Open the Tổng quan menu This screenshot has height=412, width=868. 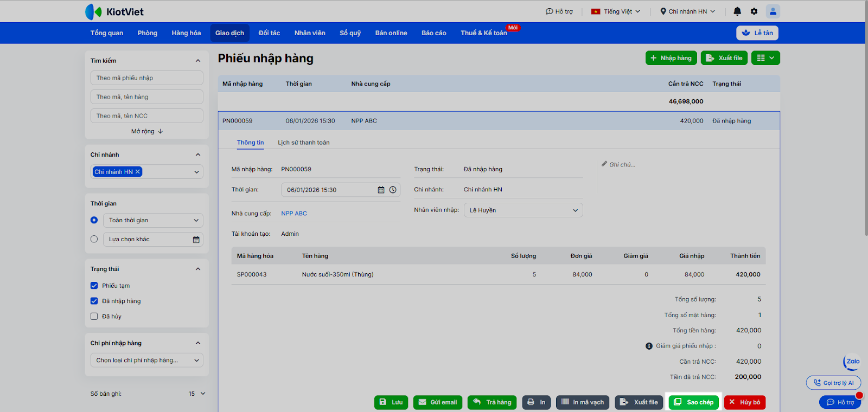coord(107,33)
